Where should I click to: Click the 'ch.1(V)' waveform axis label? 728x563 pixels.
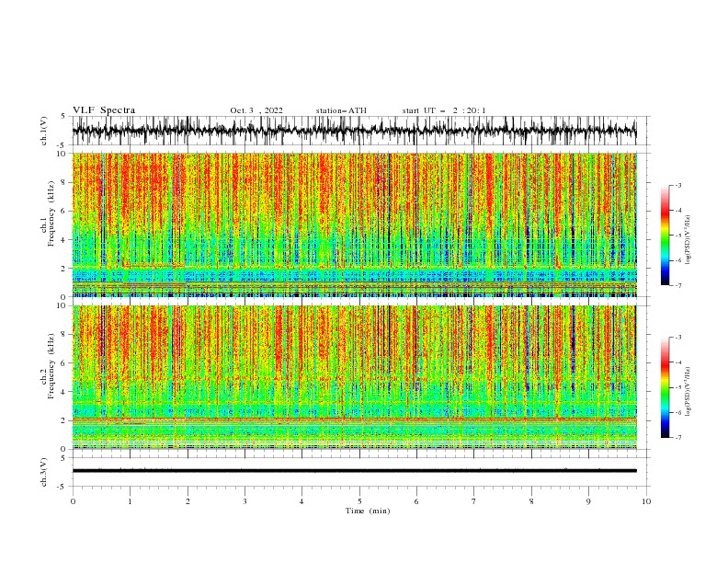pyautogui.click(x=44, y=131)
